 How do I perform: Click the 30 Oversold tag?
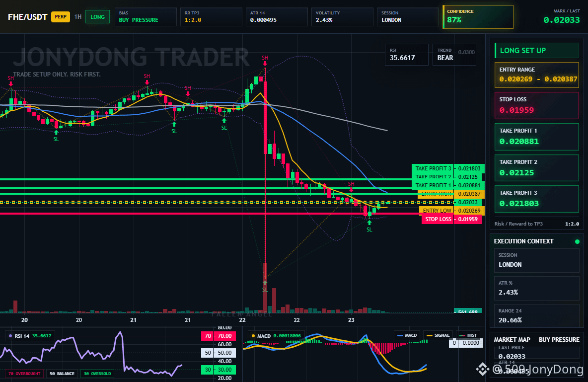pyautogui.click(x=97, y=374)
